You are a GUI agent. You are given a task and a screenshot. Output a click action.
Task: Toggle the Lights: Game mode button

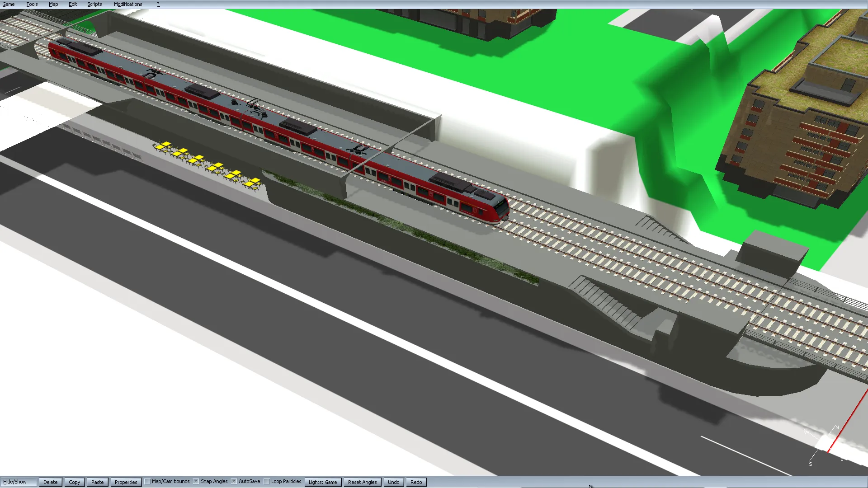point(323,482)
